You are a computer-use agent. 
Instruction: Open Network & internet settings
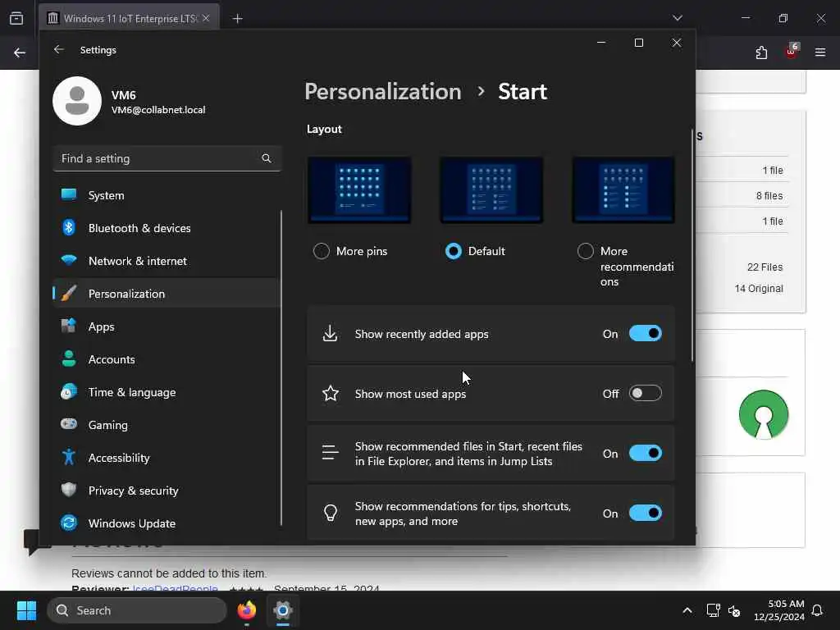(x=167, y=261)
